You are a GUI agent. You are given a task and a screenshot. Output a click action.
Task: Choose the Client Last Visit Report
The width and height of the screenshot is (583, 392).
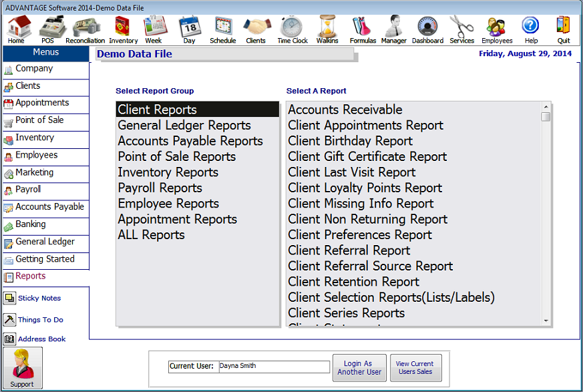pyautogui.click(x=414, y=172)
